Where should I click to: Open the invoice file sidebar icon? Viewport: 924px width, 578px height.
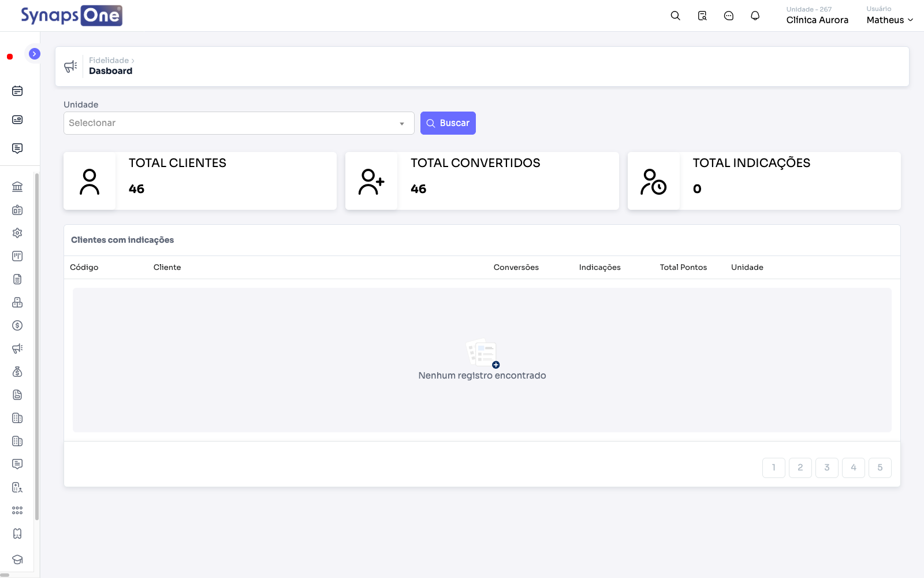tap(17, 395)
